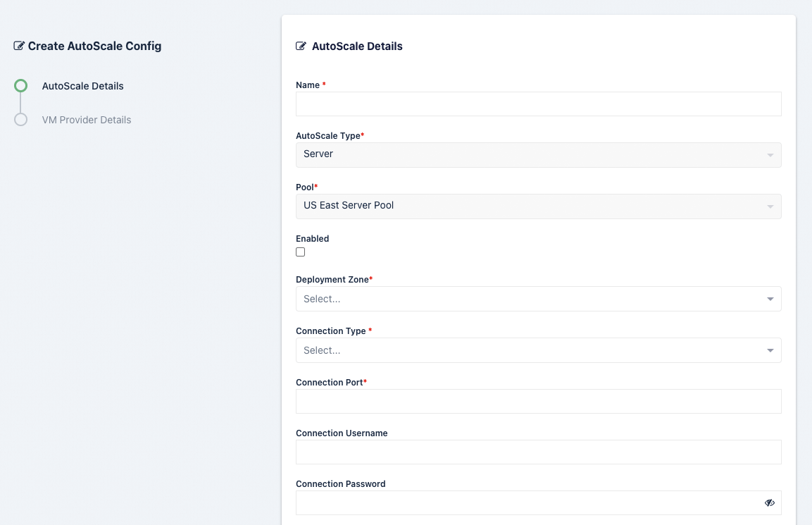This screenshot has height=525, width=812.
Task: Click the caret arrow in Connection Type field
Action: (x=770, y=350)
